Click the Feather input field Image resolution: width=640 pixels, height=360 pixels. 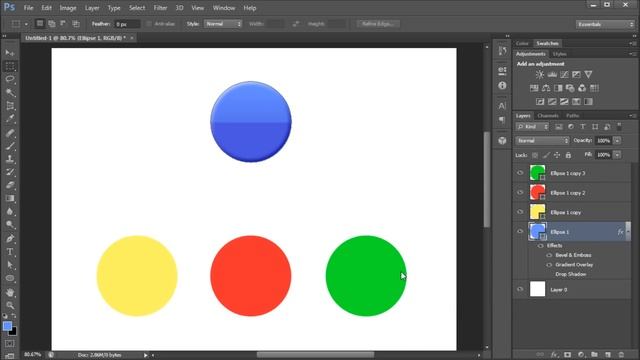click(127, 24)
